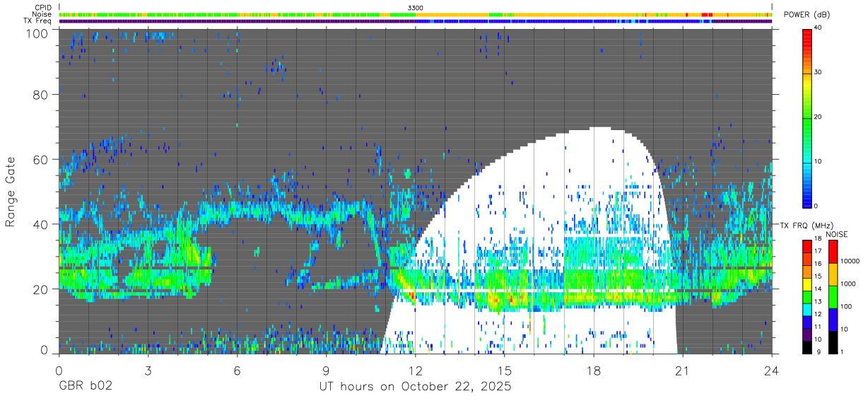Click the 1000 label on NOISE scale
This screenshot has height=401, width=868.
point(848,284)
